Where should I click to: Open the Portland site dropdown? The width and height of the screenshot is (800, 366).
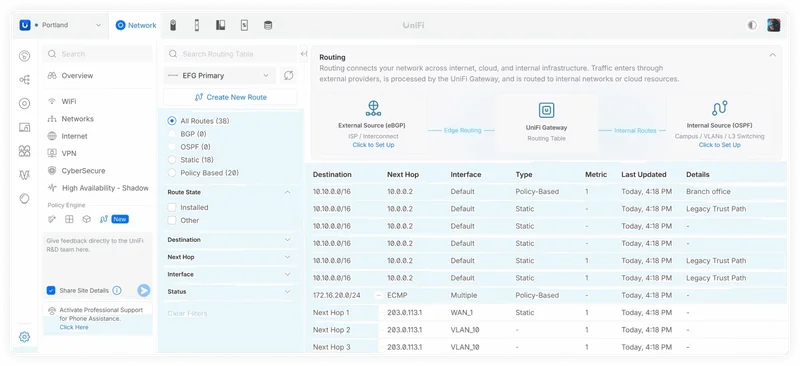point(61,25)
